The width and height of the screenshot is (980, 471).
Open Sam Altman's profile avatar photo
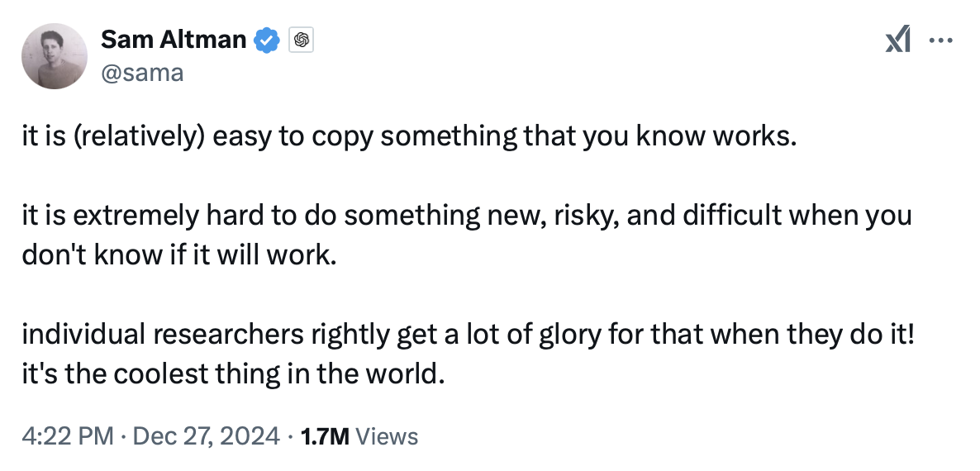[x=55, y=55]
